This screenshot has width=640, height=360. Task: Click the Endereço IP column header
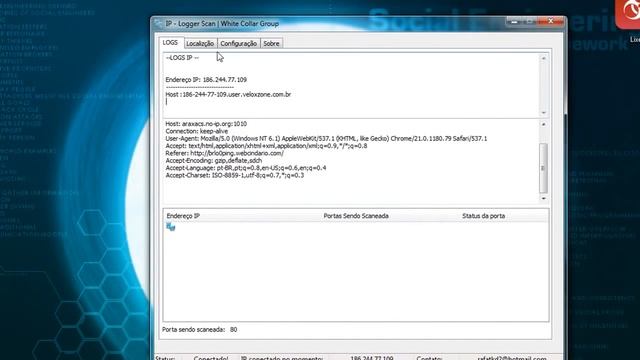pos(183,216)
